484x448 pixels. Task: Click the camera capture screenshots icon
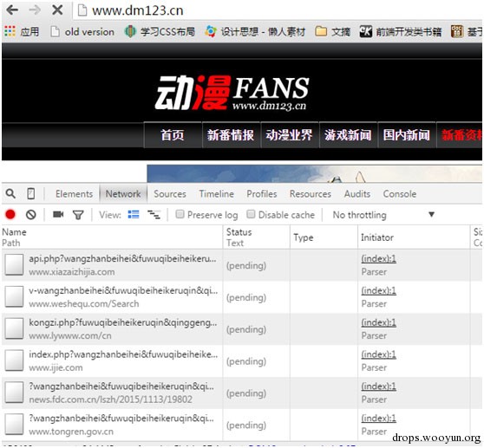(58, 214)
